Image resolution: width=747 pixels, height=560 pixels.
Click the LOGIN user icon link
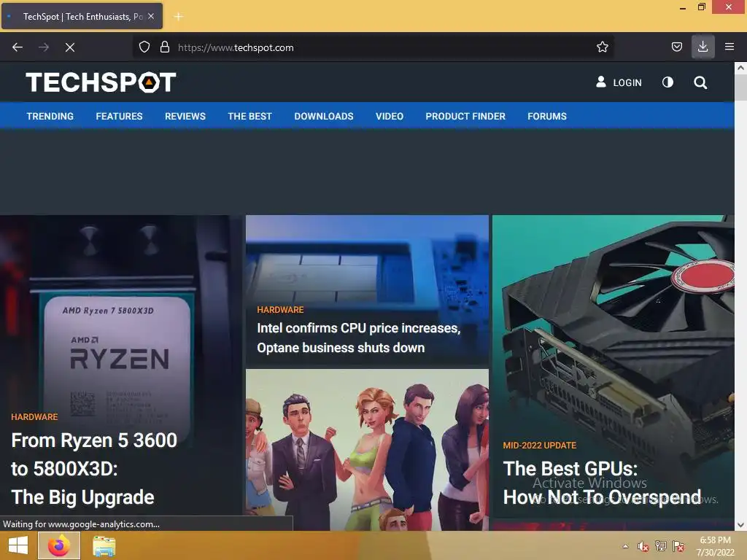click(619, 82)
